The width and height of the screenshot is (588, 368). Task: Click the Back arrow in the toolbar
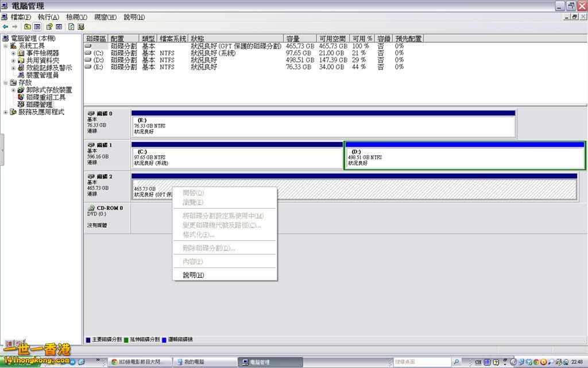click(x=6, y=26)
